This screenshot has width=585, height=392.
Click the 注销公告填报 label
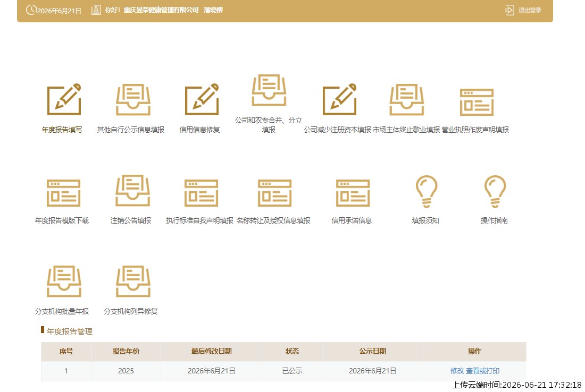(131, 220)
